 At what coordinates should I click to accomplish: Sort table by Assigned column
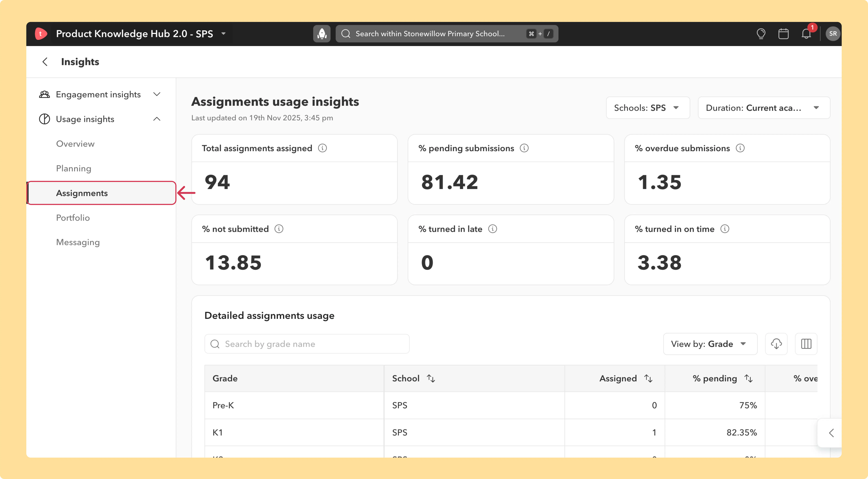click(x=648, y=379)
